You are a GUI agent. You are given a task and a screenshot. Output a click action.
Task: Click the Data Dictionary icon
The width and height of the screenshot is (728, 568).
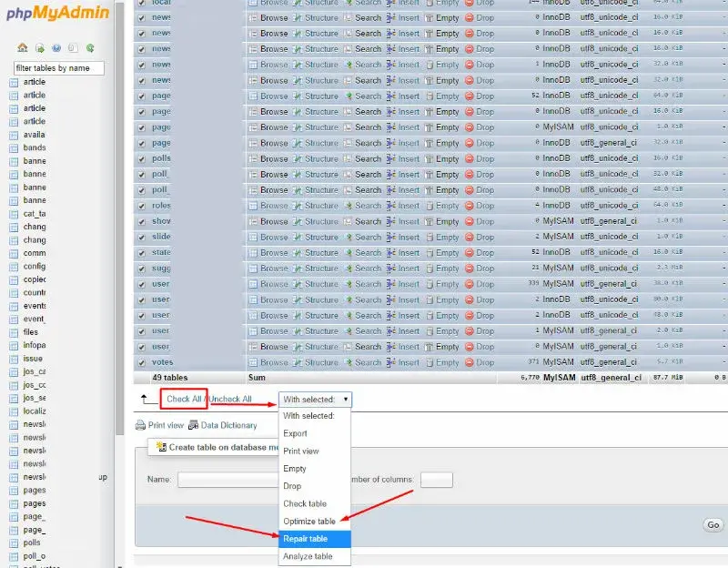194,425
